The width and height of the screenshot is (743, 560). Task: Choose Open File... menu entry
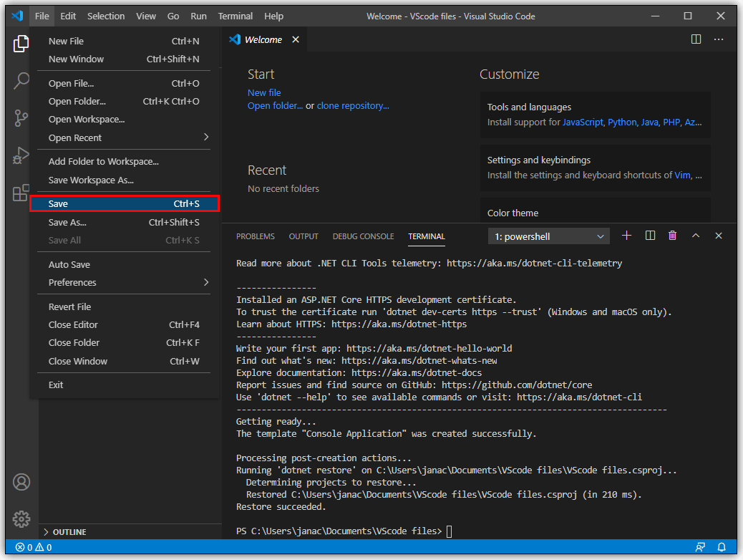tap(124, 84)
